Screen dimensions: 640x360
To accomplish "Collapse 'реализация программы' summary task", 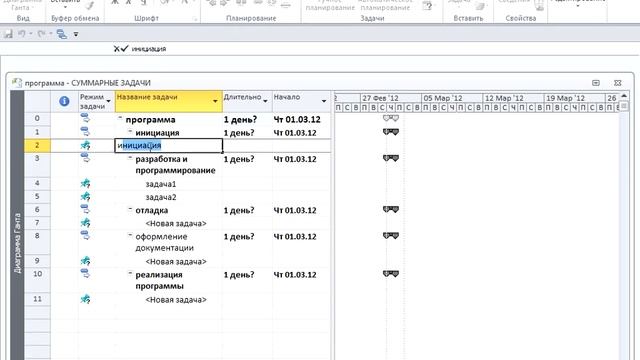I will pyautogui.click(x=130, y=272).
